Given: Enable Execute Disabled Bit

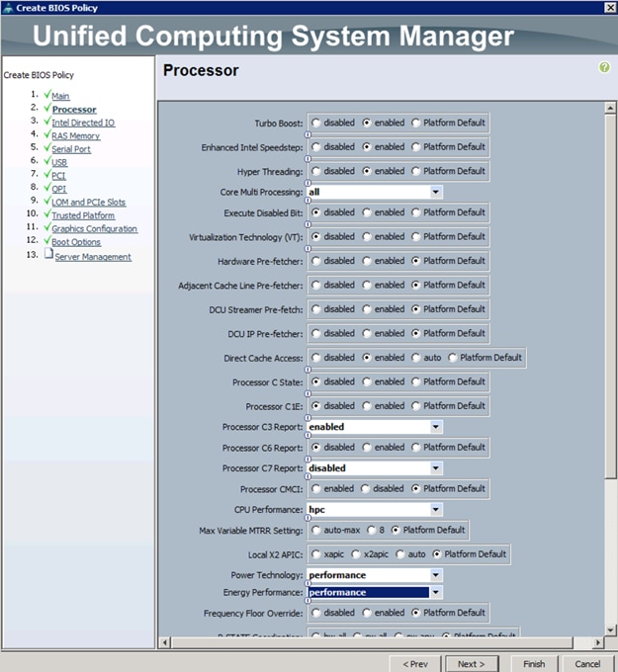Looking at the screenshot, I should click(367, 212).
